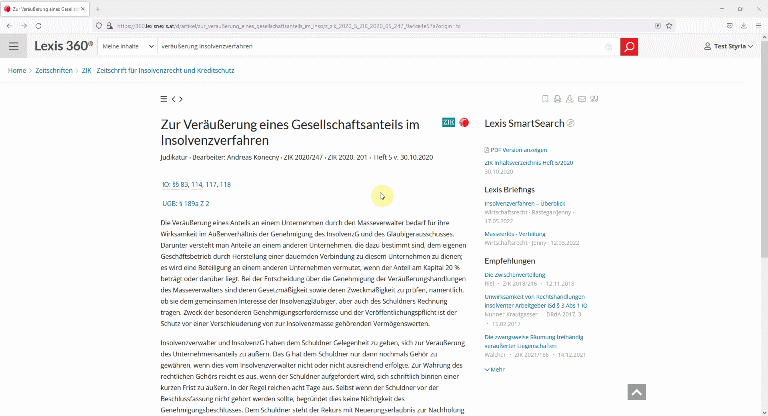Click the user profile icon
Screen dimensions: 768x416
[707, 46]
